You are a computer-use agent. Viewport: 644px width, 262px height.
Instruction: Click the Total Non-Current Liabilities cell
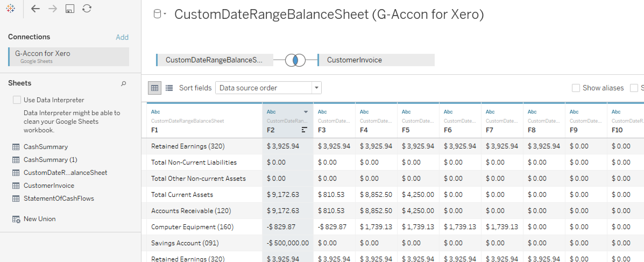[204, 162]
